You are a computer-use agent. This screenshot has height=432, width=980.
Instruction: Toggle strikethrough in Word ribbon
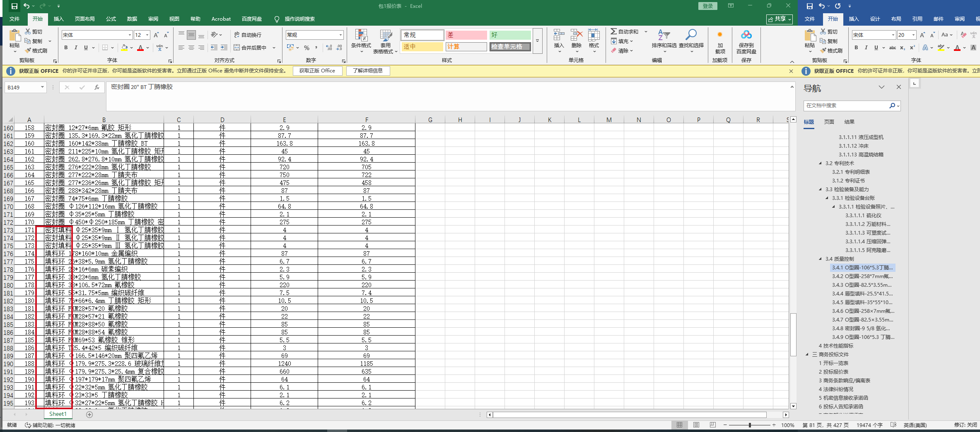click(893, 48)
